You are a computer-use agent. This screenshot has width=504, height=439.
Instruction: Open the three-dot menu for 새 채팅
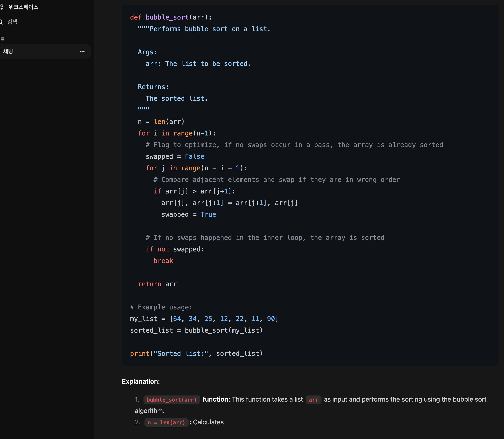(x=82, y=51)
